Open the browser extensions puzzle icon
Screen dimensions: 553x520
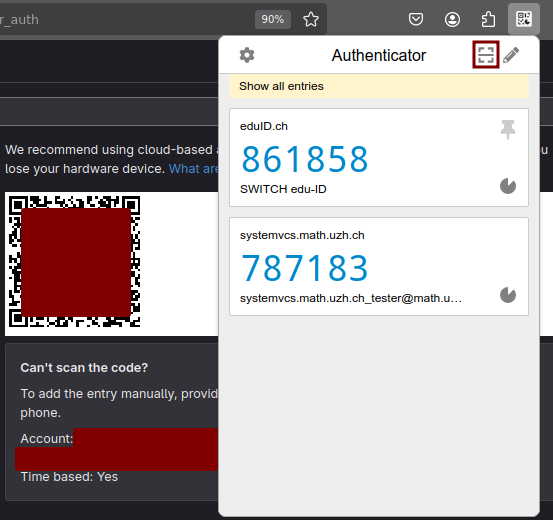coord(488,19)
